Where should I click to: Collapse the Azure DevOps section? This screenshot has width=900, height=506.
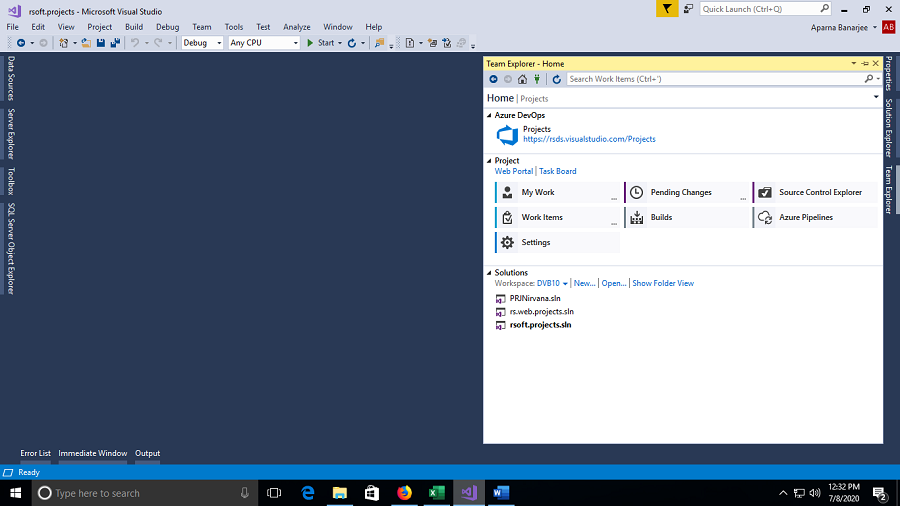[490, 115]
